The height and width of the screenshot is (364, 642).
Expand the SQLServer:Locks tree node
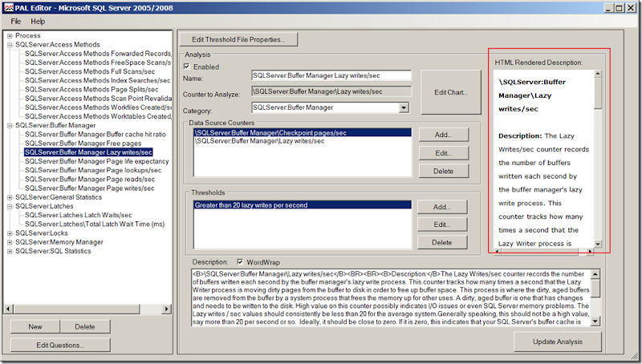tap(10, 233)
